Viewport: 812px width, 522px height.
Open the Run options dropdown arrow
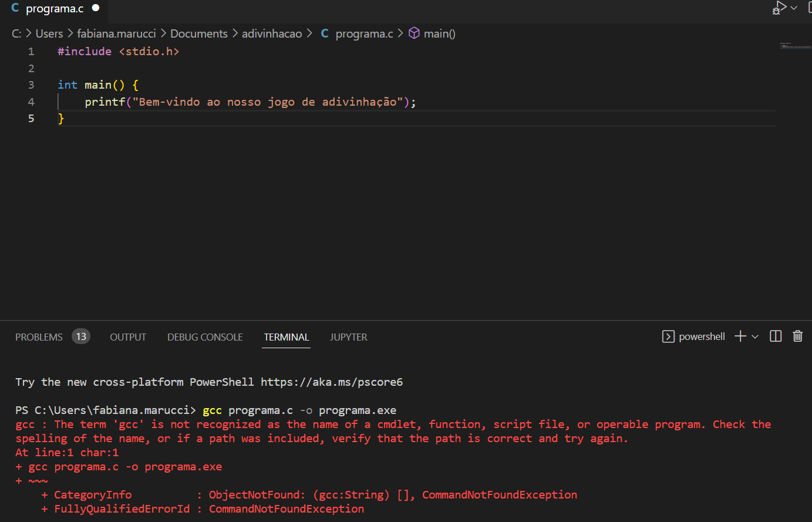[x=794, y=8]
